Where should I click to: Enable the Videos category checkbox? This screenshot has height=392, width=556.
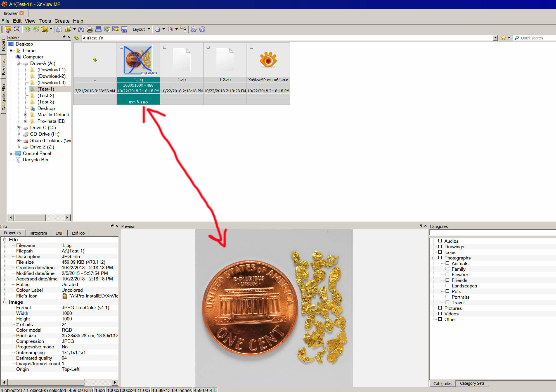tap(440, 313)
